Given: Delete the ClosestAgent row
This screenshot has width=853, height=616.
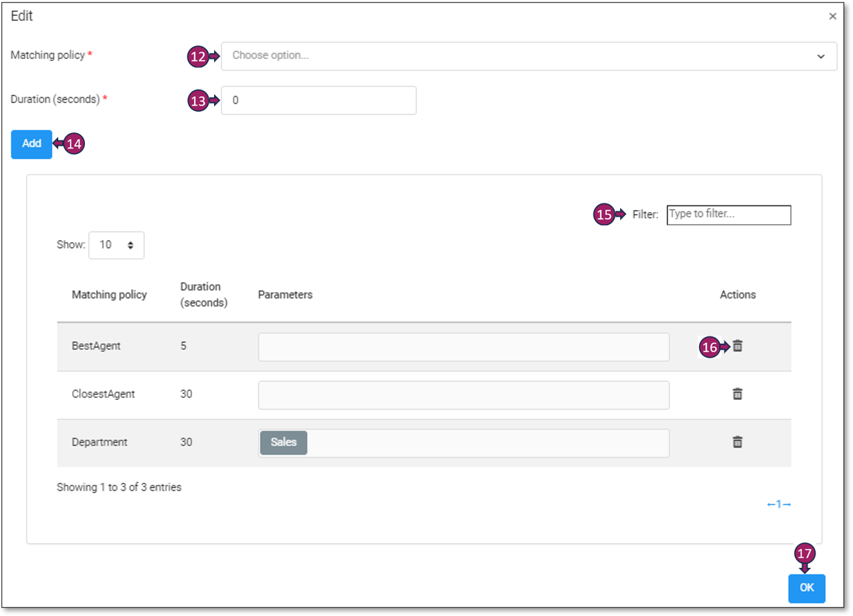Looking at the screenshot, I should [x=737, y=394].
